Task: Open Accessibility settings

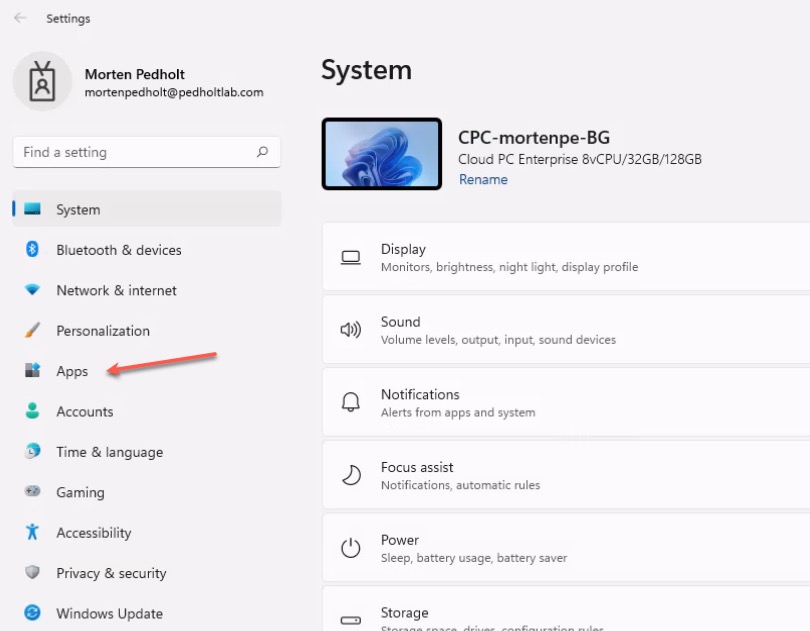Action: click(x=147, y=532)
